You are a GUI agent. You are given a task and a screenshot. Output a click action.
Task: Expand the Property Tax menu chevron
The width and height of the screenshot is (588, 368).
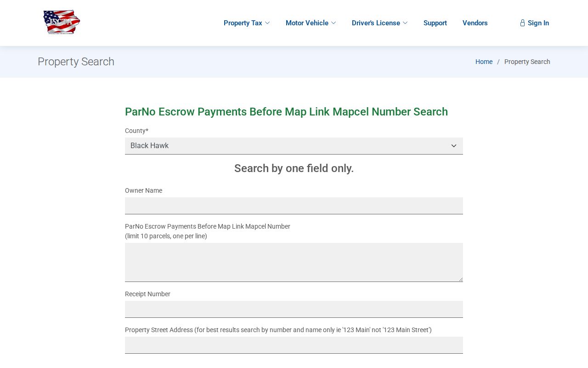(267, 23)
